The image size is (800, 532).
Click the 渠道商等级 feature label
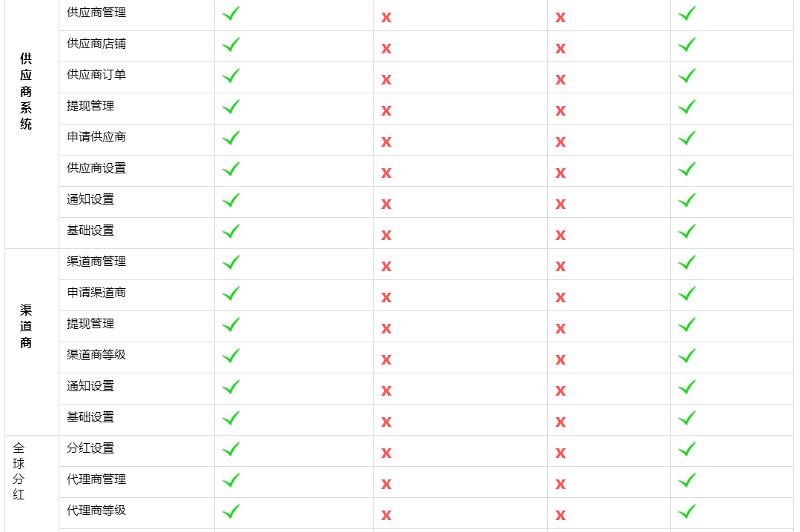click(x=96, y=354)
